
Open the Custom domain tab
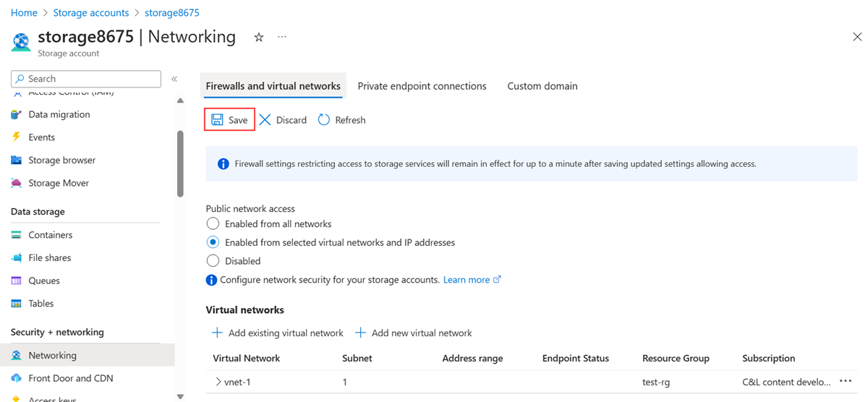click(542, 86)
